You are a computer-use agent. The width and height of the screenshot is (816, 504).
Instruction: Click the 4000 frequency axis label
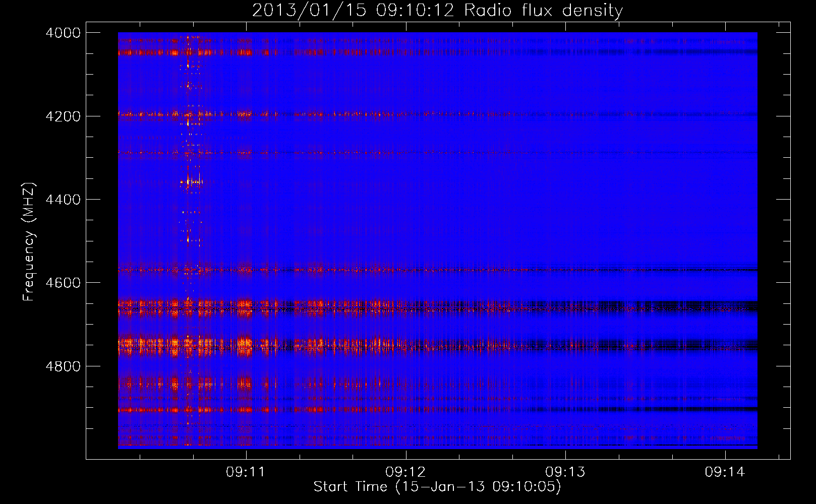(63, 33)
